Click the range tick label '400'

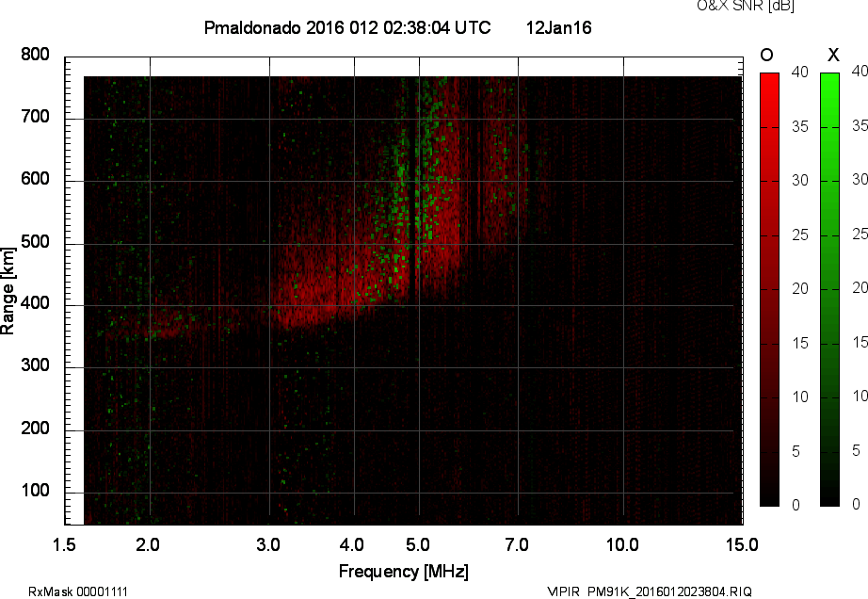click(35, 303)
